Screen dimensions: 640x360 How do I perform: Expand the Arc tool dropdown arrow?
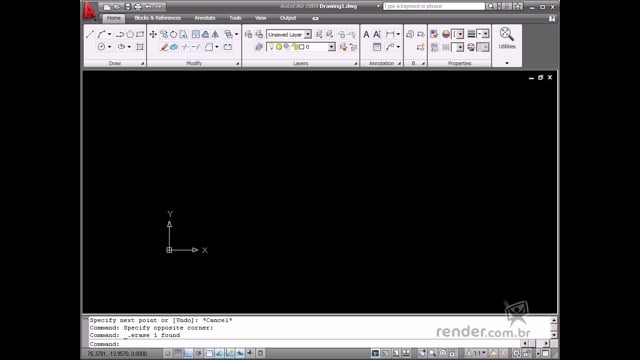tap(109, 34)
